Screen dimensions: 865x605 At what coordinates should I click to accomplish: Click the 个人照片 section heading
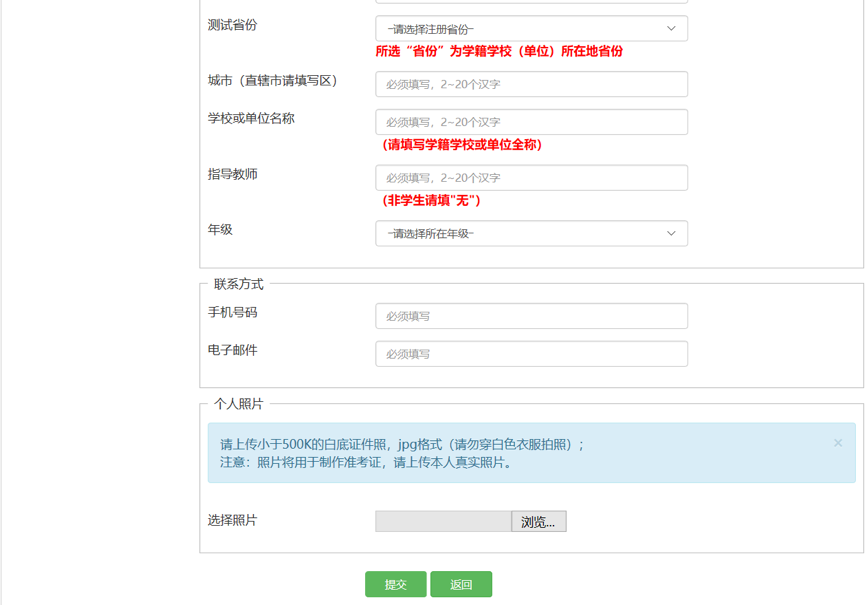[239, 404]
